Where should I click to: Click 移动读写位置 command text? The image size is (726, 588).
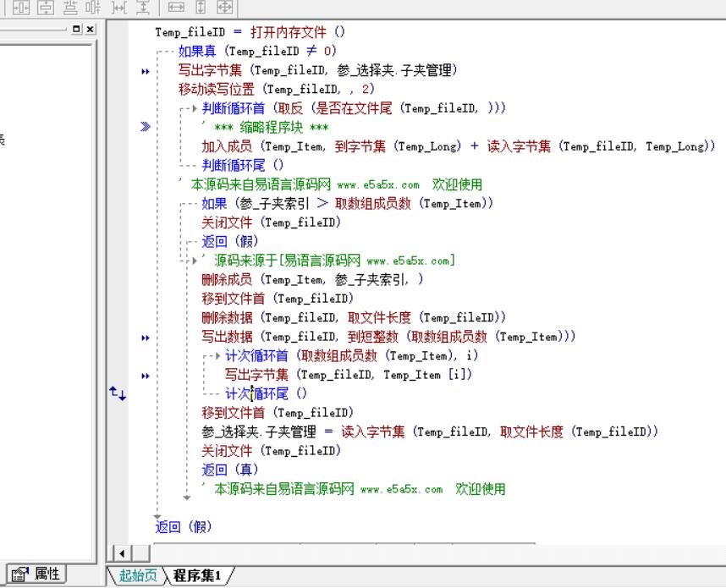tap(217, 89)
